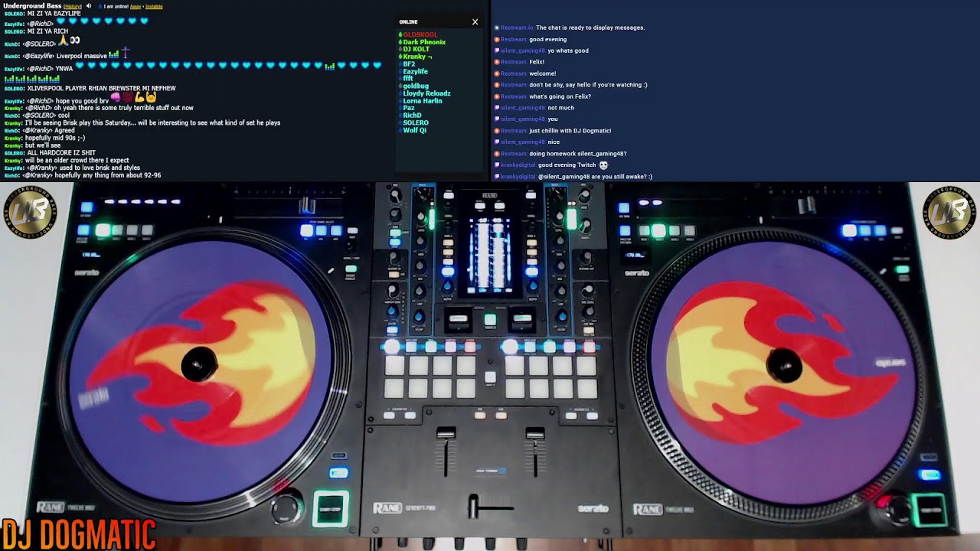Select user ffft in the online list
Screen dimensions: 980x551
[408, 79]
